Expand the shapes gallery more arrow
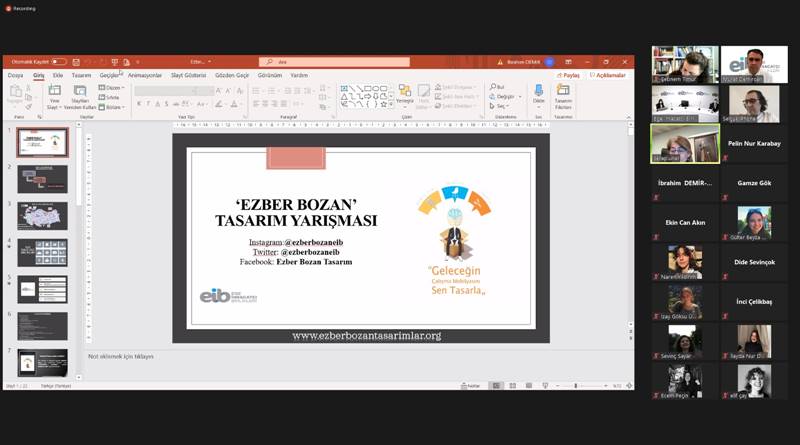 [x=391, y=104]
